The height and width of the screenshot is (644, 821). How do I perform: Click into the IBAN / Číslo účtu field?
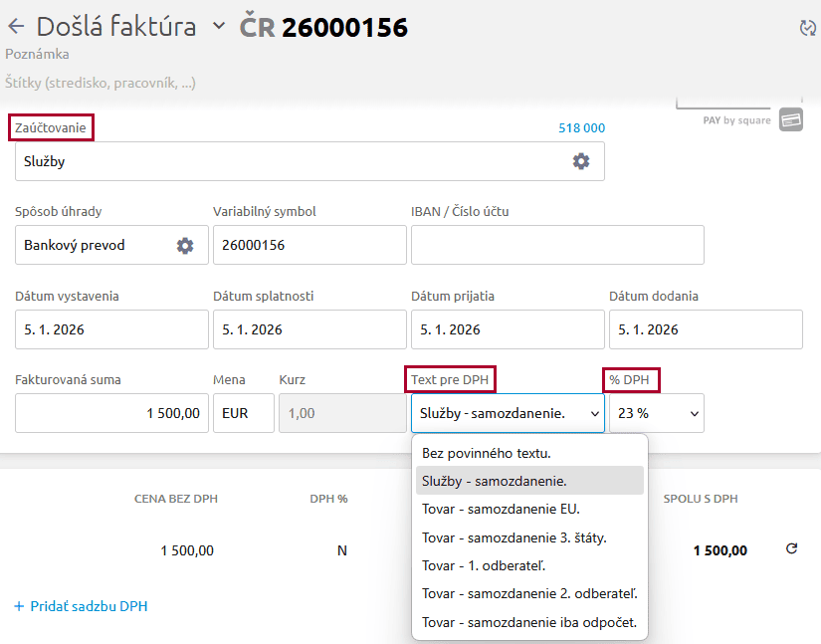(x=557, y=245)
